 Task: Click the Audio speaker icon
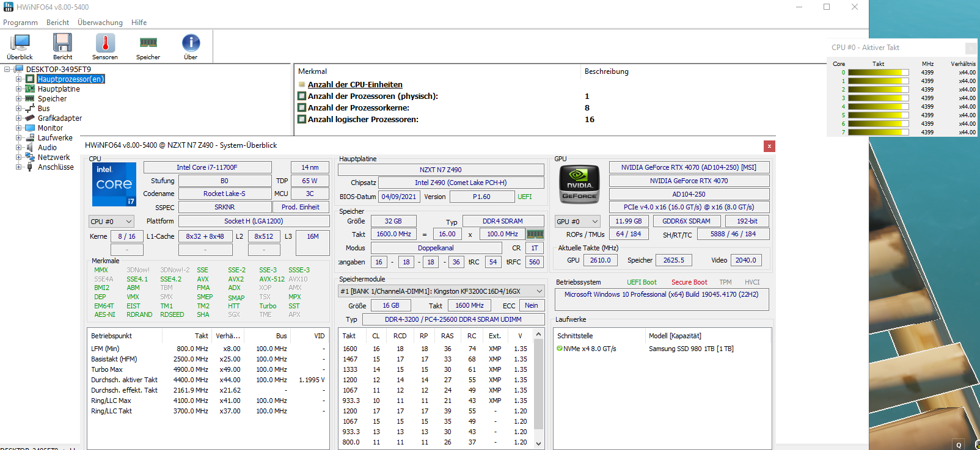click(29, 147)
